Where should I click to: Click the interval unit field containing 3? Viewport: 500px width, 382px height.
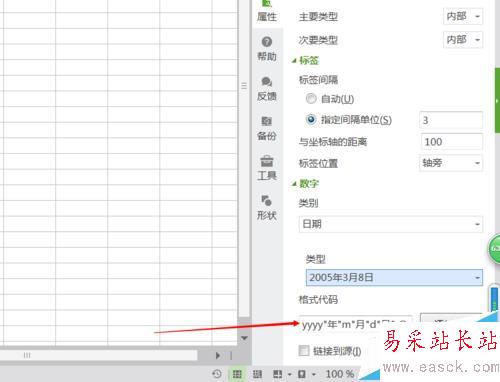tap(451, 120)
